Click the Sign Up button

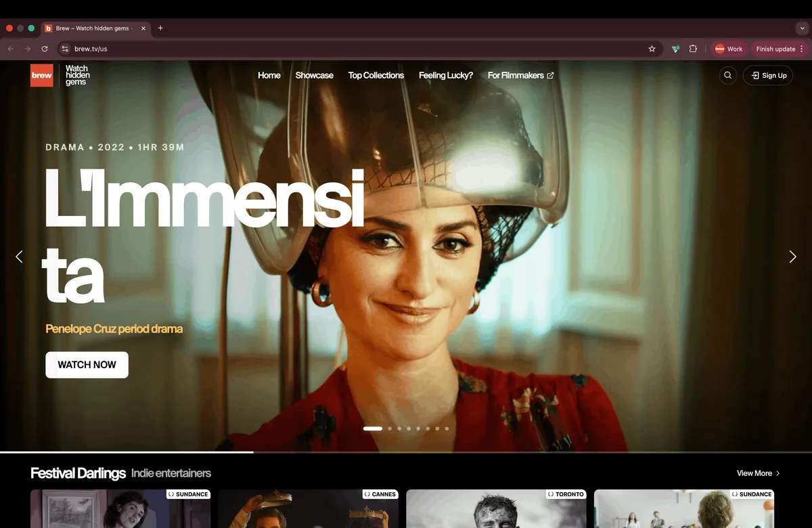pos(768,75)
